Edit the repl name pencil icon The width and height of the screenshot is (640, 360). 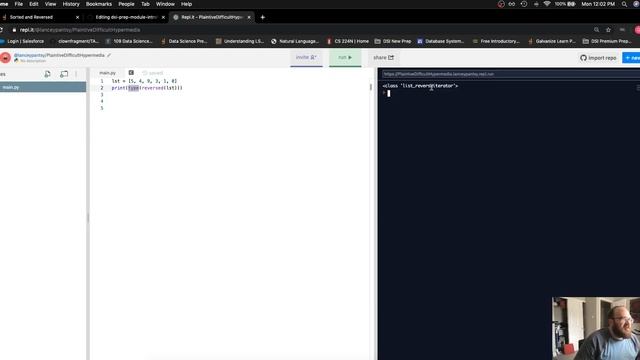point(109,55)
